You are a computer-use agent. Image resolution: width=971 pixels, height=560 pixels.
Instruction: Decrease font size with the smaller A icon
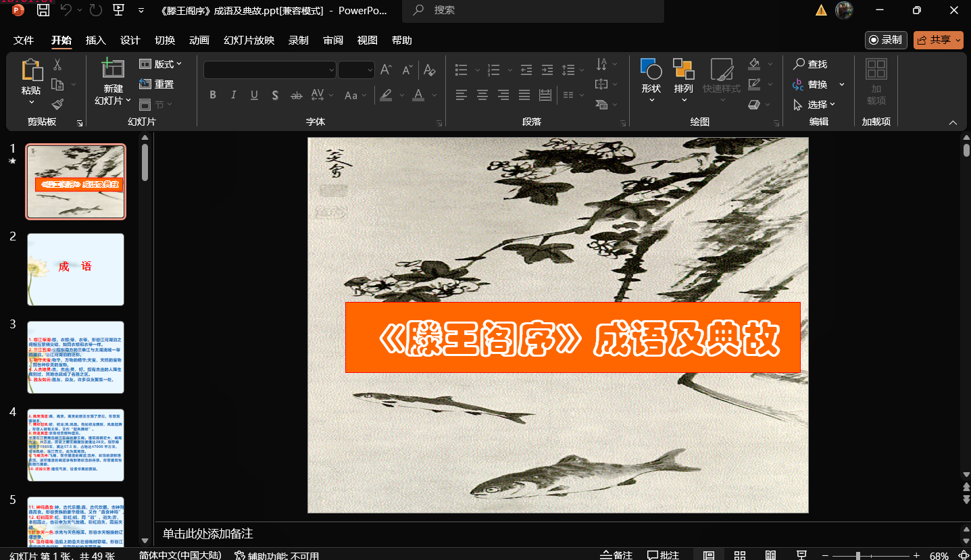(407, 70)
